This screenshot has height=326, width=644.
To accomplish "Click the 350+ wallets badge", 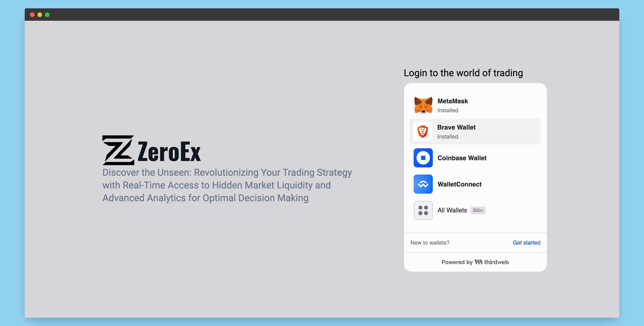I will pyautogui.click(x=478, y=210).
